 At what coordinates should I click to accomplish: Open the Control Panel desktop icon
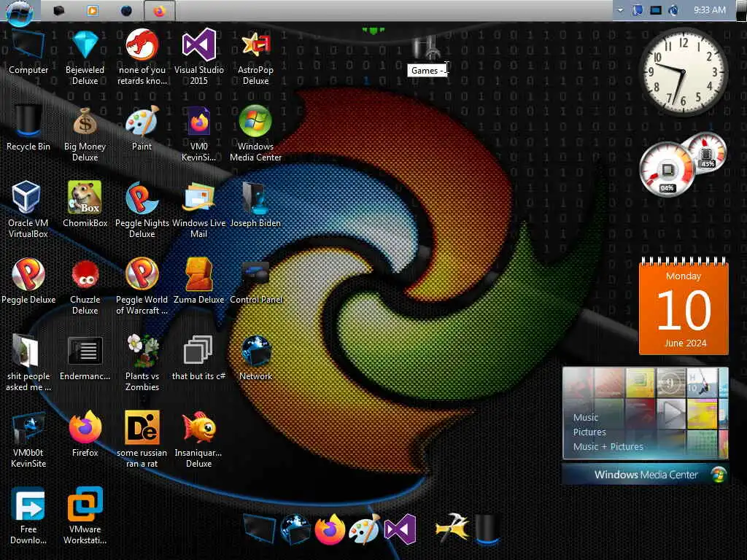pos(256,281)
